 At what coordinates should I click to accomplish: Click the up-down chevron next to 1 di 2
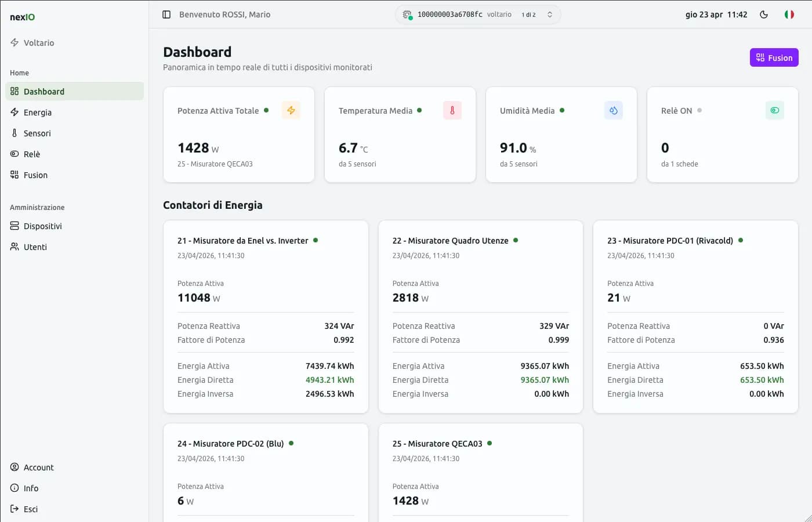click(549, 14)
